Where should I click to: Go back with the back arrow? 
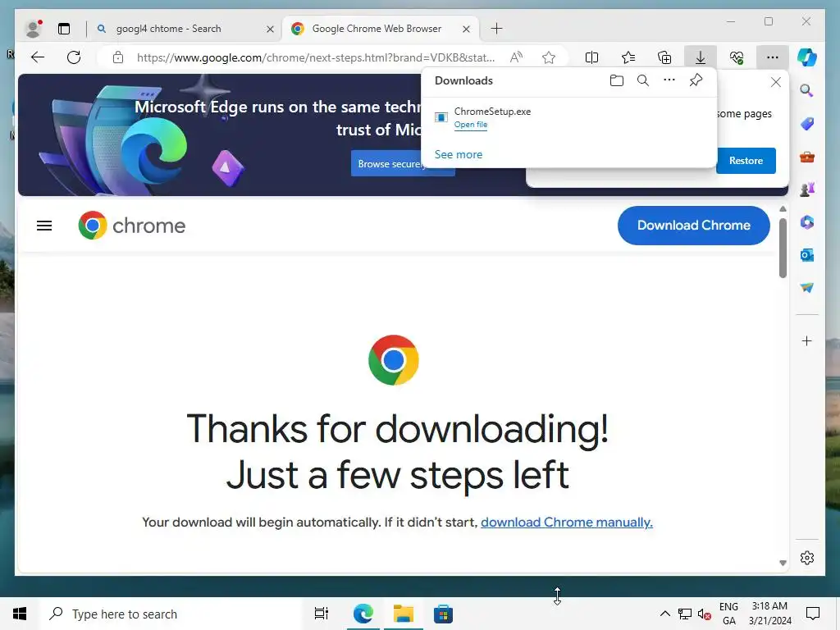pos(38,57)
